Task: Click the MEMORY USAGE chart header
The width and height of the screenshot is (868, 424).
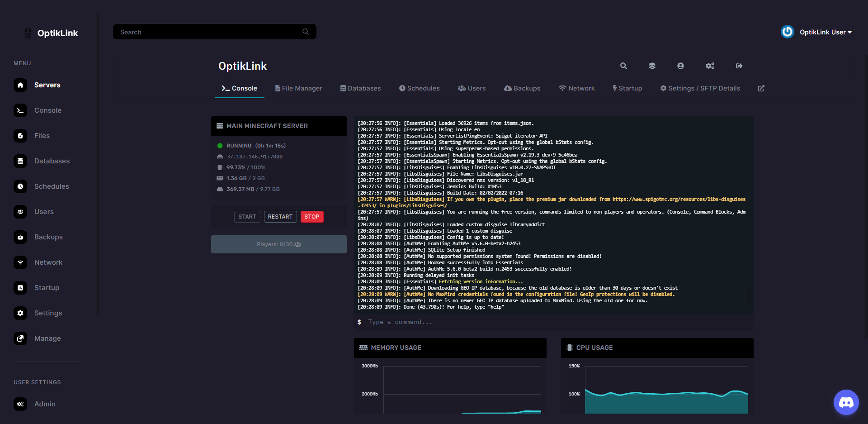Action: click(x=450, y=348)
